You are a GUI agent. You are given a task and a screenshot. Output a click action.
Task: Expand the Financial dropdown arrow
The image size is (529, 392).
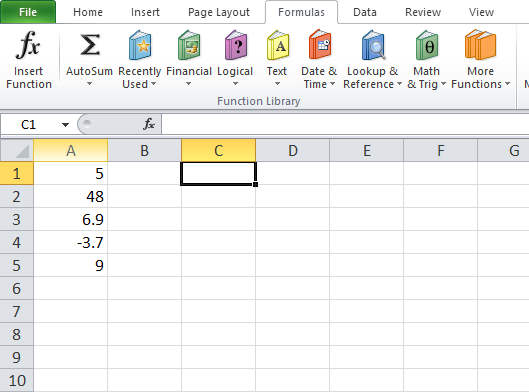pyautogui.click(x=189, y=84)
